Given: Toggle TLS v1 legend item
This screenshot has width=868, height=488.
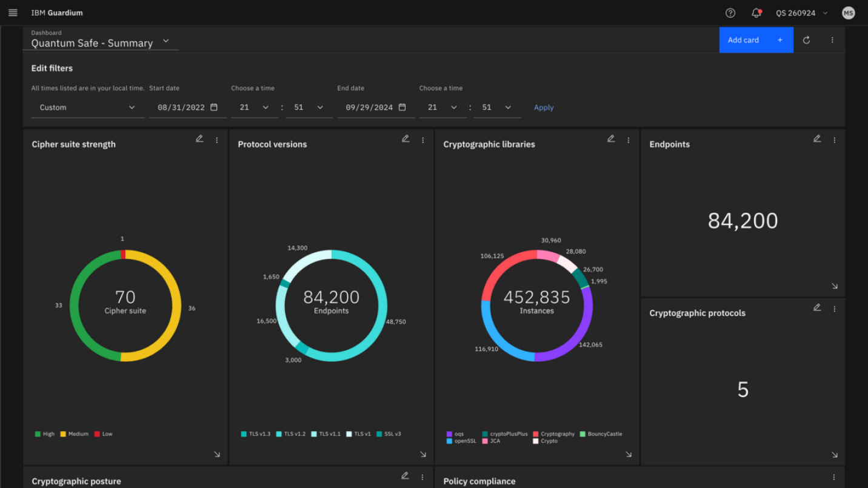Looking at the screenshot, I should [x=359, y=434].
